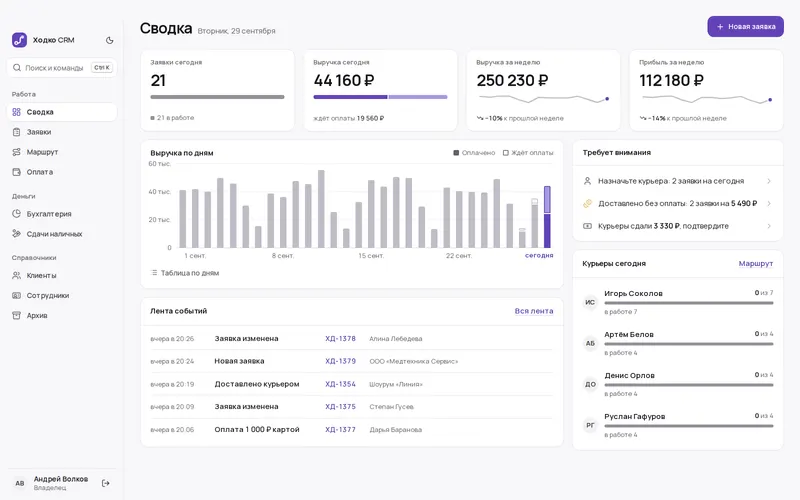Click the ИС avatar of Игорь Соколов
Screen dimensions: 800x500
(590, 302)
